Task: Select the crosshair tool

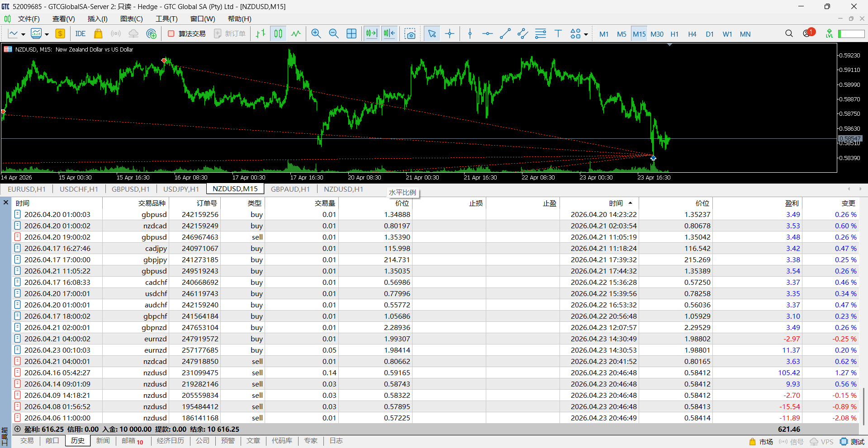Action: 450,34
